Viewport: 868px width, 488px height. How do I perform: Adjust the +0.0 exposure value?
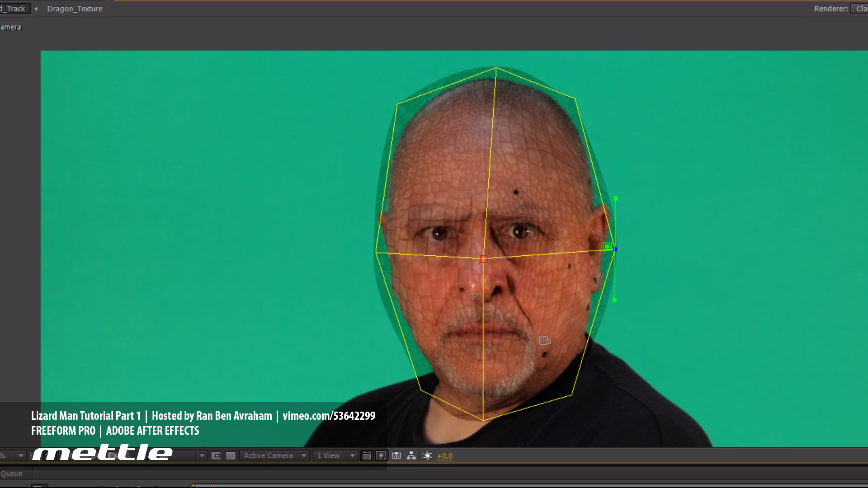(x=444, y=456)
